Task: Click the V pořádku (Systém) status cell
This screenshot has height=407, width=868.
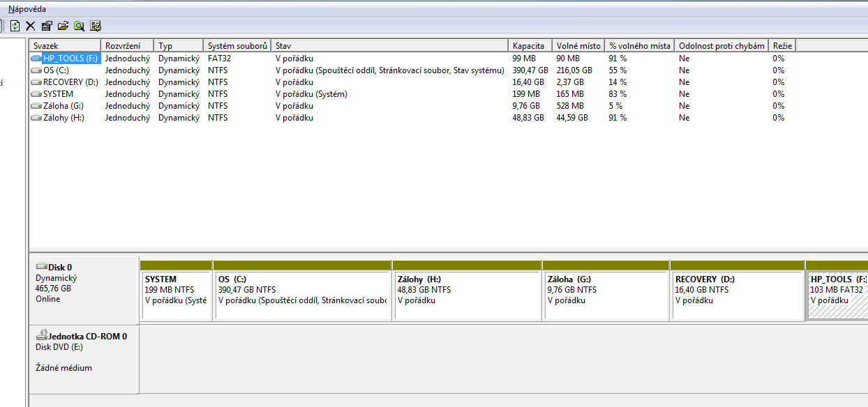Action: point(311,94)
